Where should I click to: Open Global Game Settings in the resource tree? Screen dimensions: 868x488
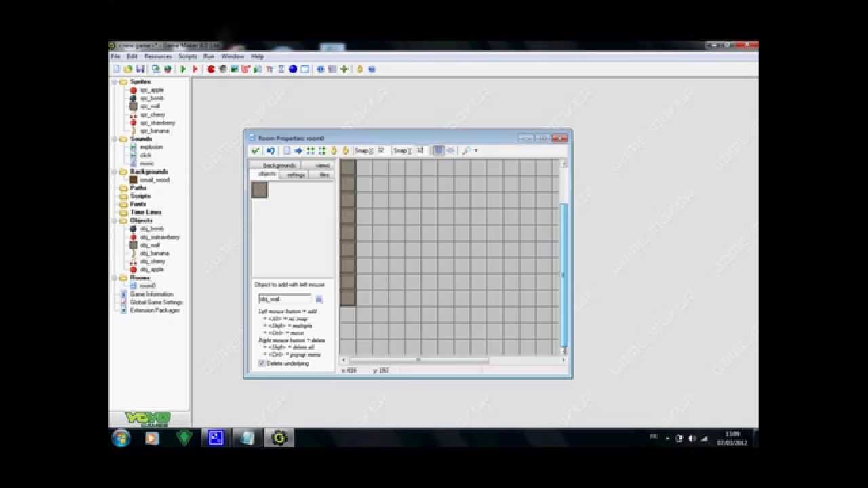(x=156, y=302)
